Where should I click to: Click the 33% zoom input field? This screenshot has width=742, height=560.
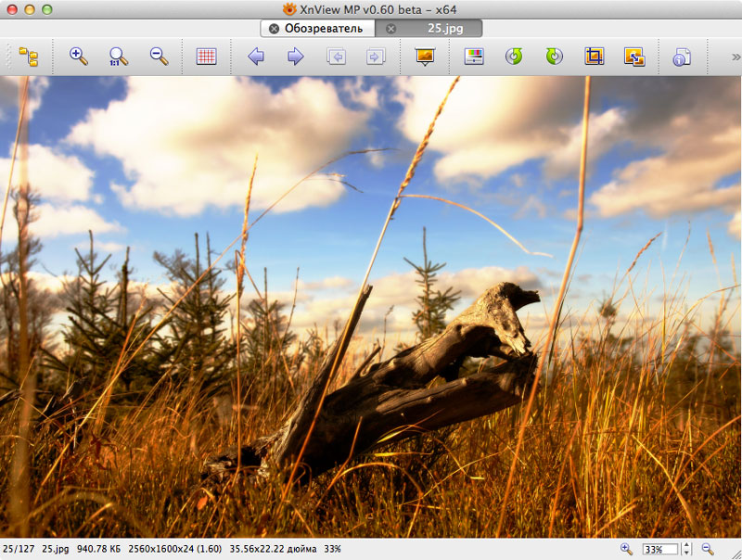tap(660, 549)
